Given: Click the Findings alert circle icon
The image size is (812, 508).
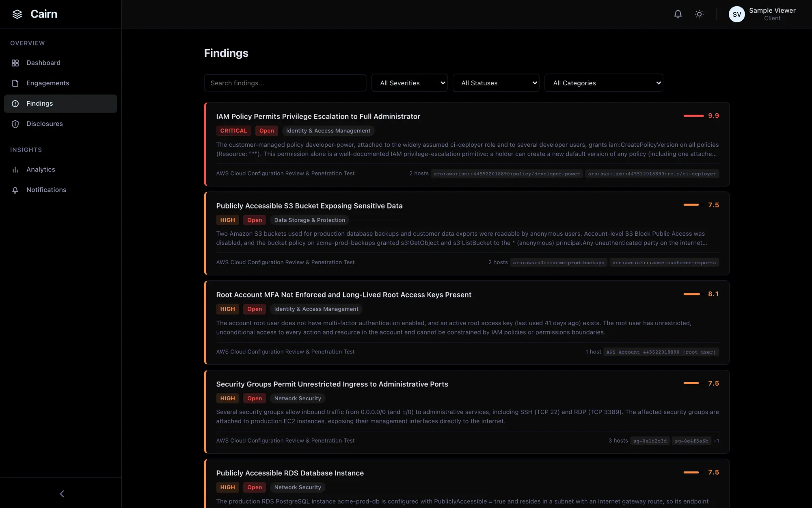Looking at the screenshot, I should [x=15, y=104].
